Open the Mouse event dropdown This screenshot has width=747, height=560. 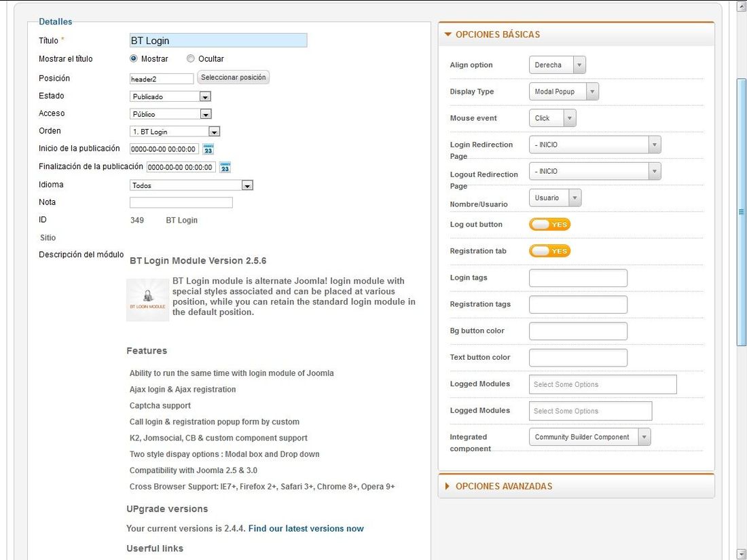(553, 118)
